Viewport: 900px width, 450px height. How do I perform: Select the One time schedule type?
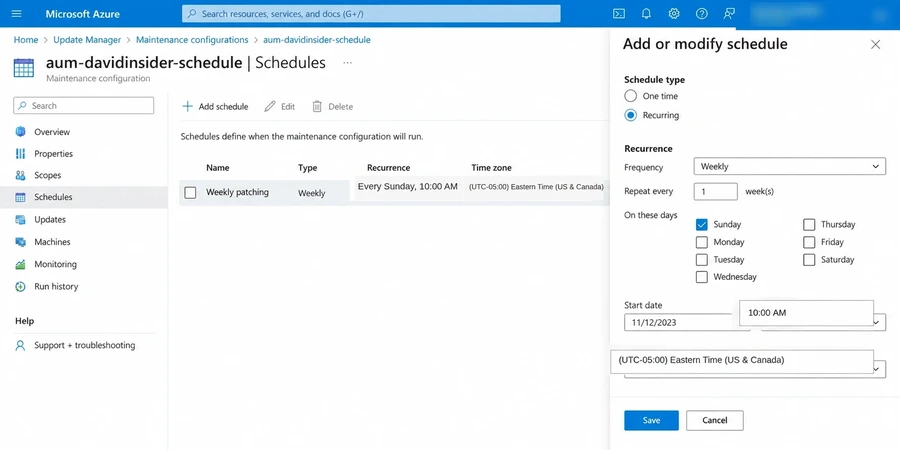(x=631, y=96)
